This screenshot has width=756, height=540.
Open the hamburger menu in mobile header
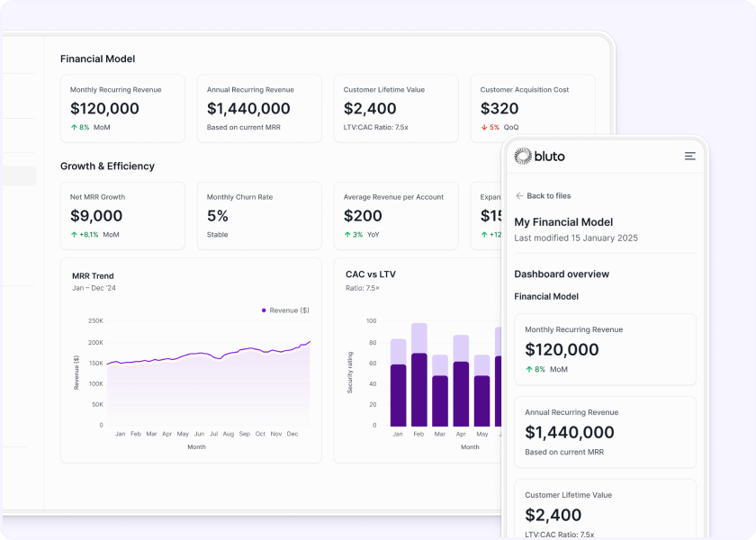pos(689,157)
